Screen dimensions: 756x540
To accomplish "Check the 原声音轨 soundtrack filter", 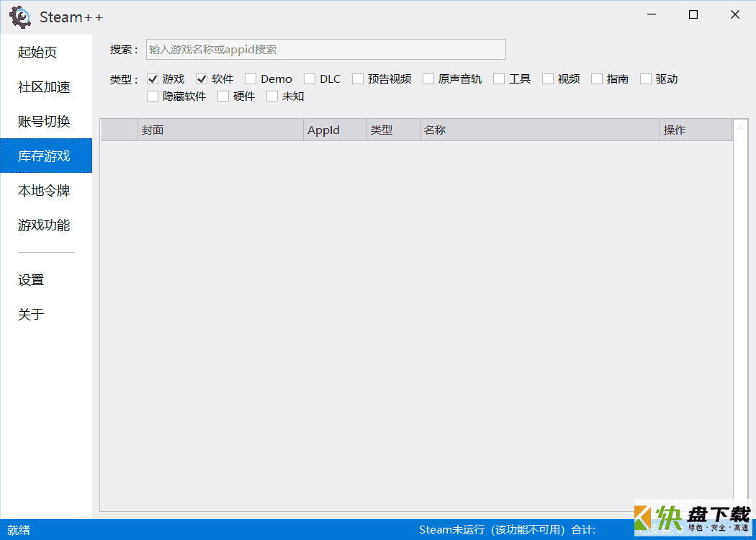I will coord(428,79).
